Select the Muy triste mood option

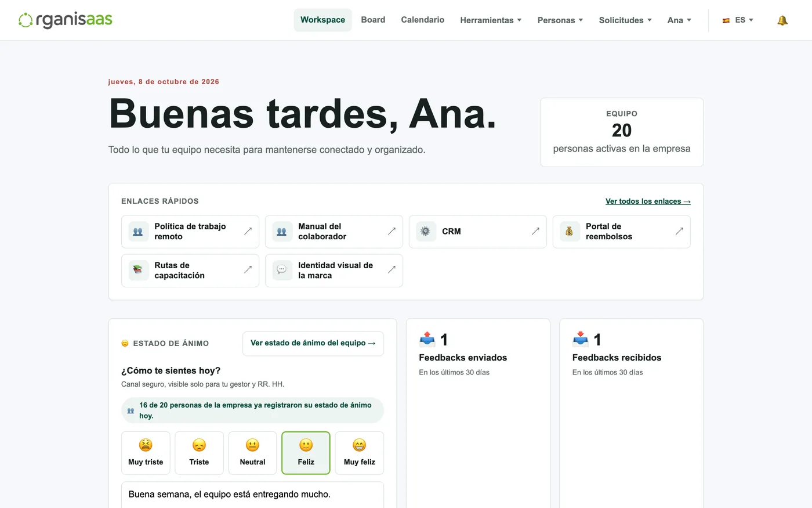(x=146, y=453)
